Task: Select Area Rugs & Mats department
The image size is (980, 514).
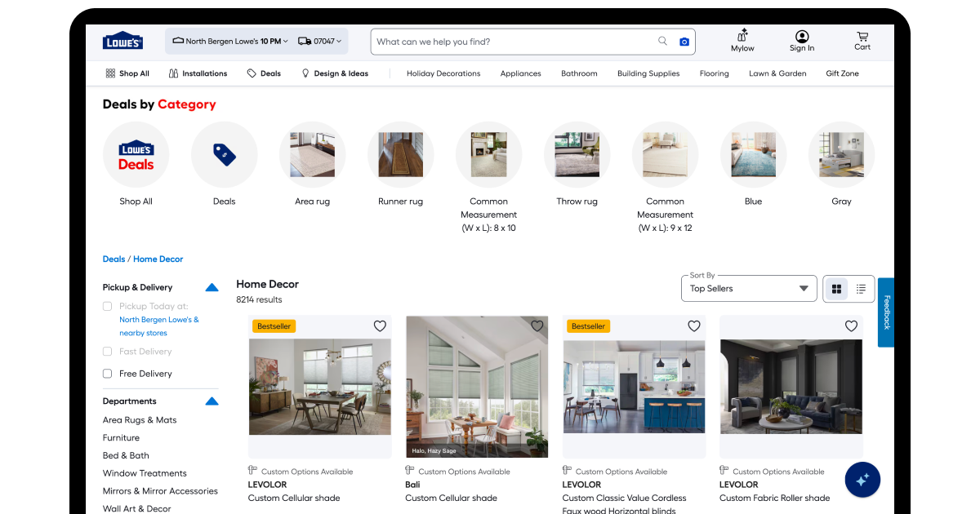Action: pos(140,420)
